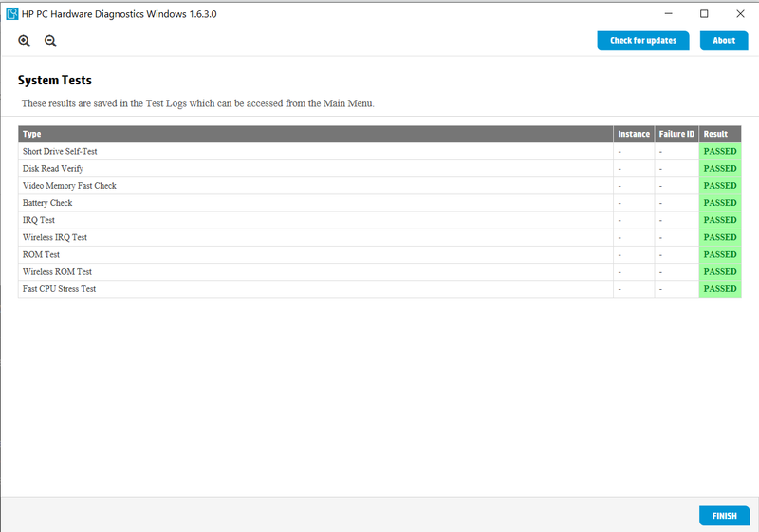Click Failure ID cell for ROM Test

coord(676,254)
